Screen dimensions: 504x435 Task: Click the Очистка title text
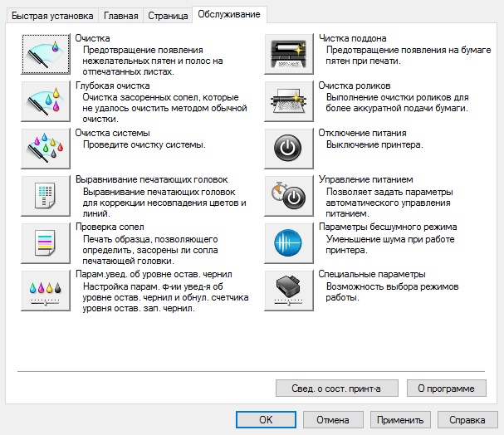pos(92,38)
